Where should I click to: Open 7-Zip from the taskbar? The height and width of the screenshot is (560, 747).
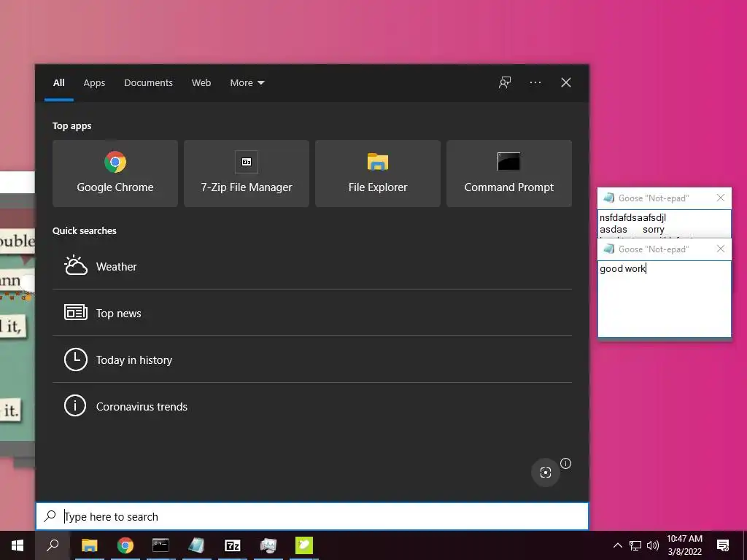click(x=233, y=545)
